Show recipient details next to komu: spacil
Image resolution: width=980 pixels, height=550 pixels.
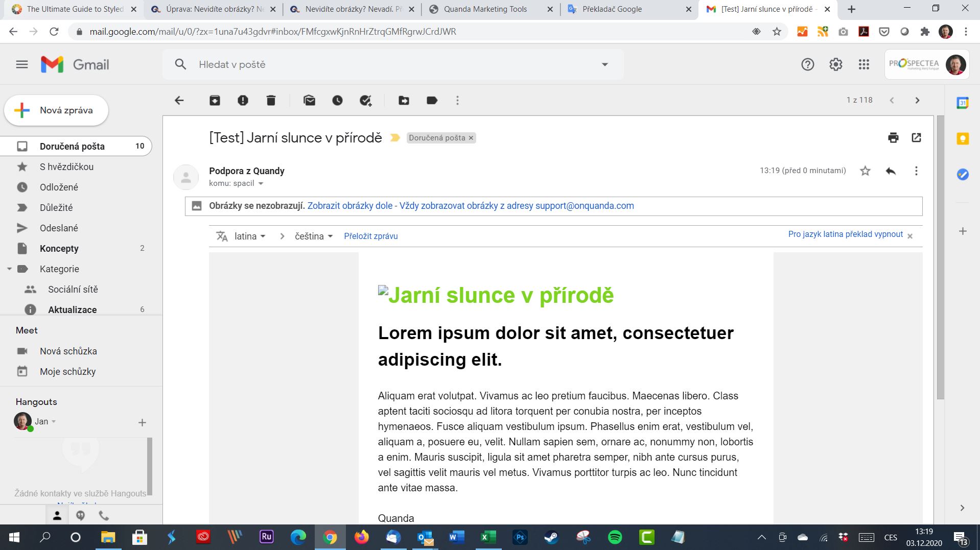point(261,184)
